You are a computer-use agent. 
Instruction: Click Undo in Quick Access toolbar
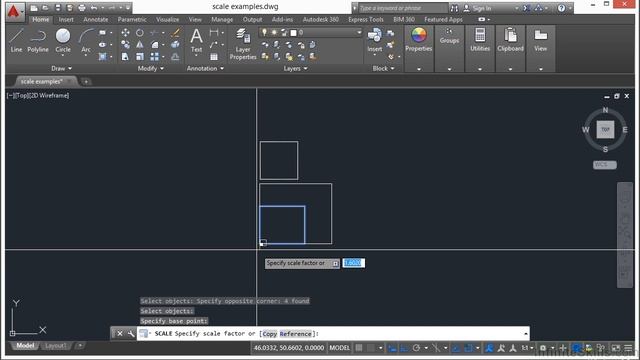tap(94, 8)
